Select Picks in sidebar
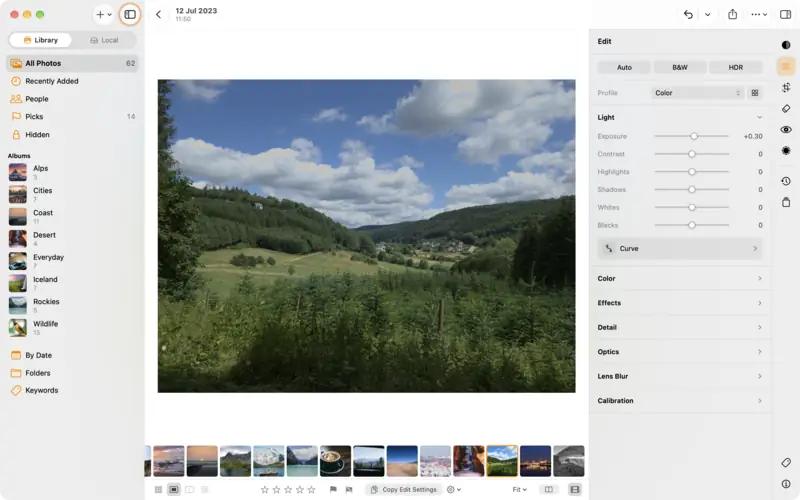The height and width of the screenshot is (500, 800). click(72, 117)
